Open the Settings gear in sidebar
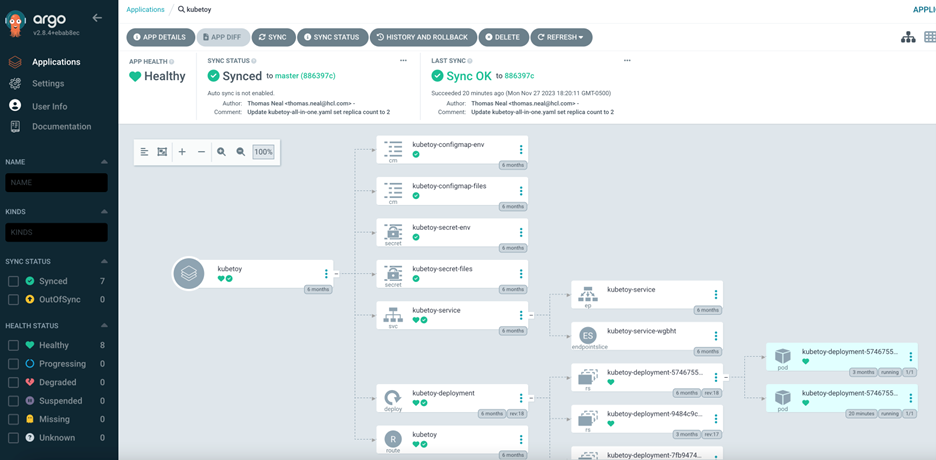This screenshot has width=936, height=460. coord(15,84)
